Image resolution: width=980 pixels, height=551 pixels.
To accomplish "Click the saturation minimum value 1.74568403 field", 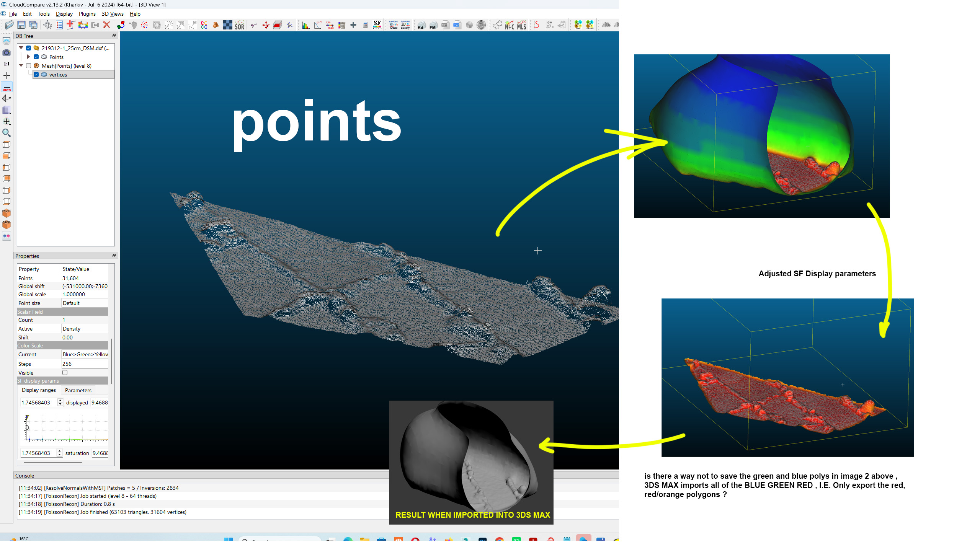I will tap(38, 453).
